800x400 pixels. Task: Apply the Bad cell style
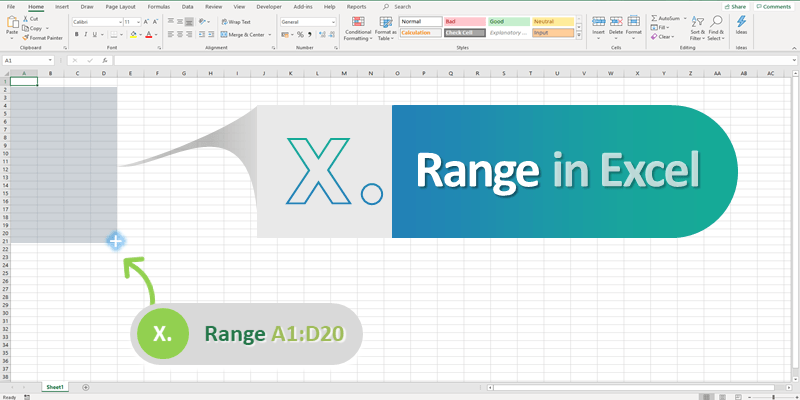click(464, 22)
